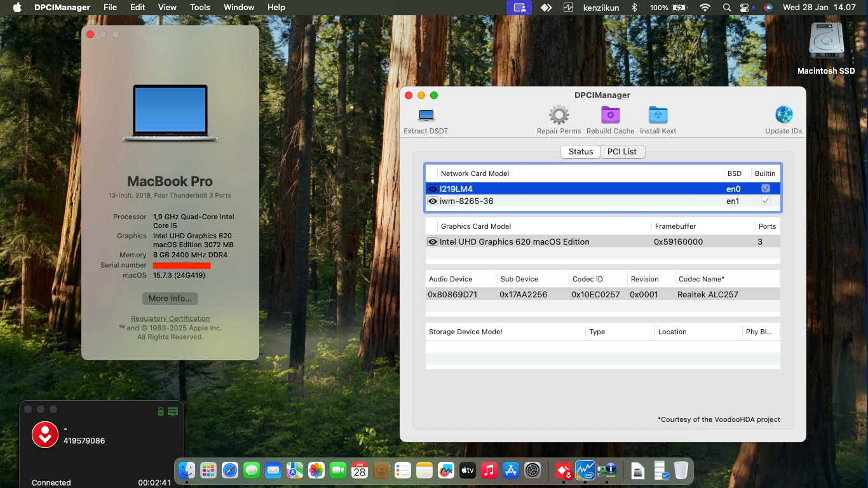Switch to the PCI List tab
The image size is (868, 488).
pyautogui.click(x=622, y=151)
